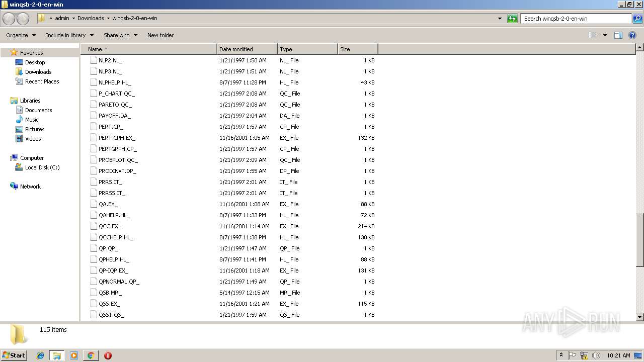Select file QCC.EX_

pyautogui.click(x=110, y=226)
